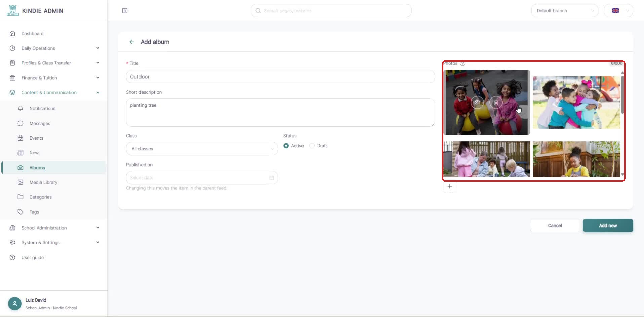The height and width of the screenshot is (317, 644).
Task: Select Draft status radio button
Action: point(312,146)
